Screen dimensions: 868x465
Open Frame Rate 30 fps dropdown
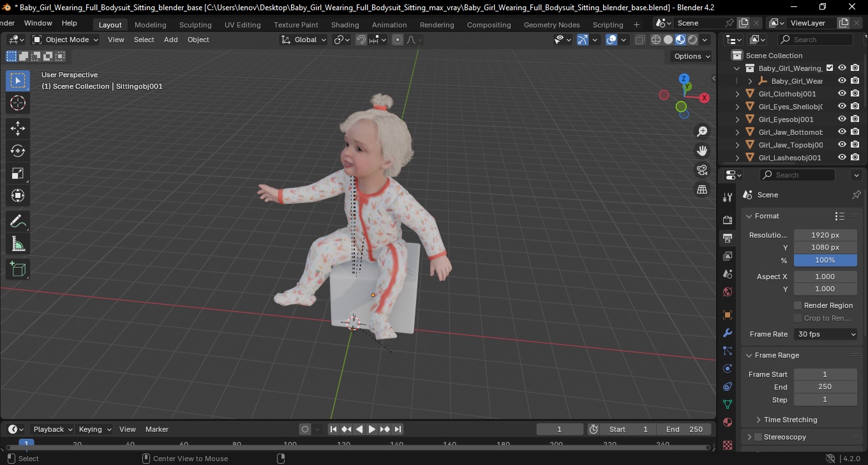tap(826, 334)
